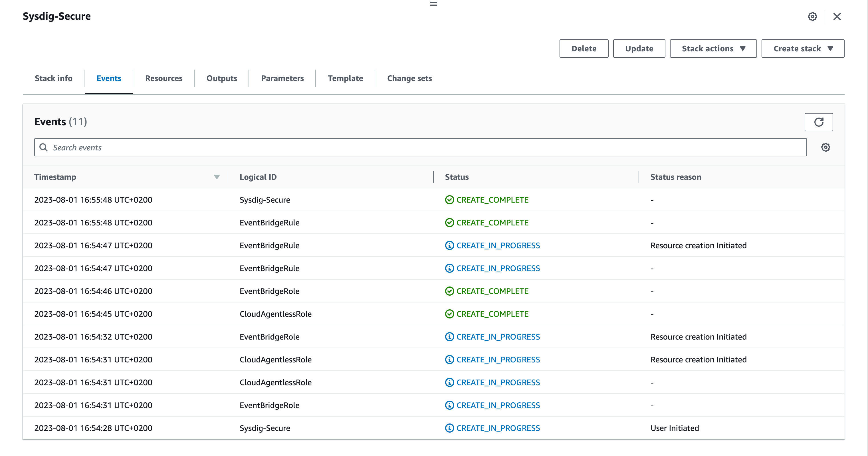Sort by Timestamp using the arrow
868x456 pixels.
(217, 177)
